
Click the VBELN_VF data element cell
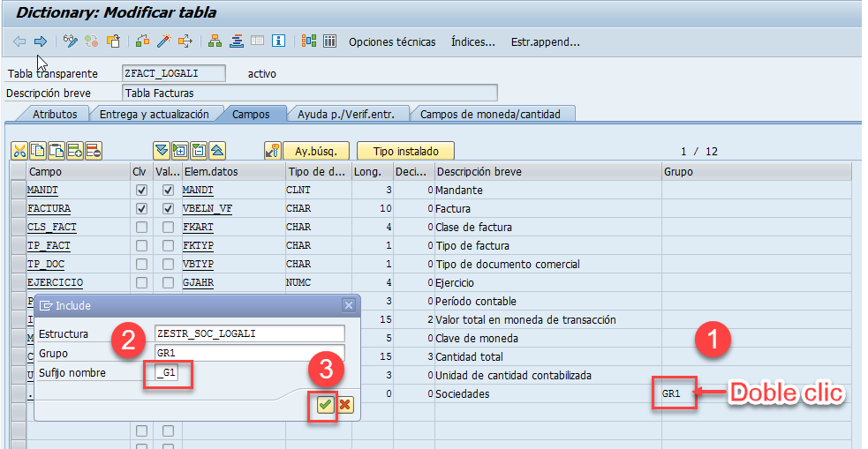(x=233, y=208)
